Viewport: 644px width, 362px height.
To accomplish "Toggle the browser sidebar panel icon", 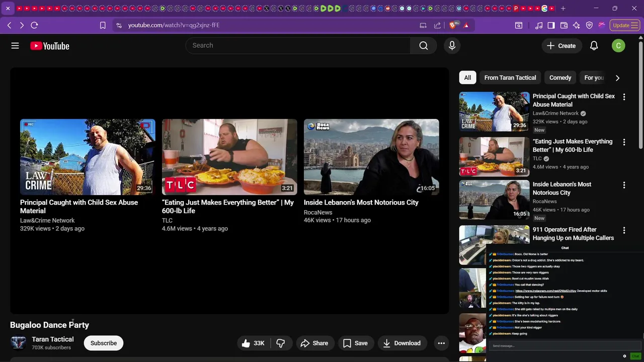I will click(x=551, y=25).
